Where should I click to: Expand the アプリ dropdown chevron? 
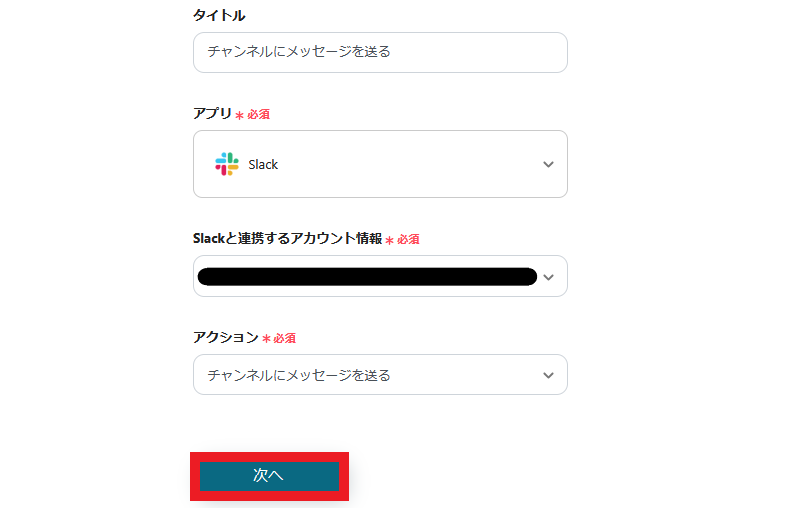[x=548, y=164]
